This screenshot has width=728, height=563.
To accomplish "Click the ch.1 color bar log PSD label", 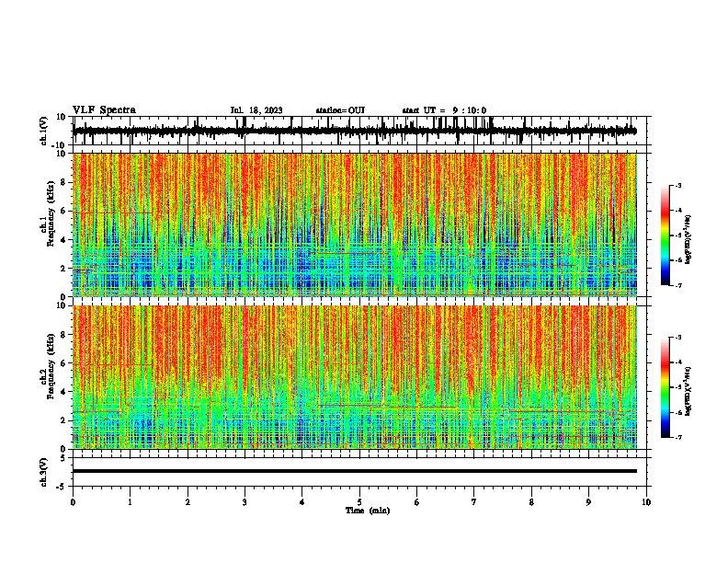I will tap(688, 239).
